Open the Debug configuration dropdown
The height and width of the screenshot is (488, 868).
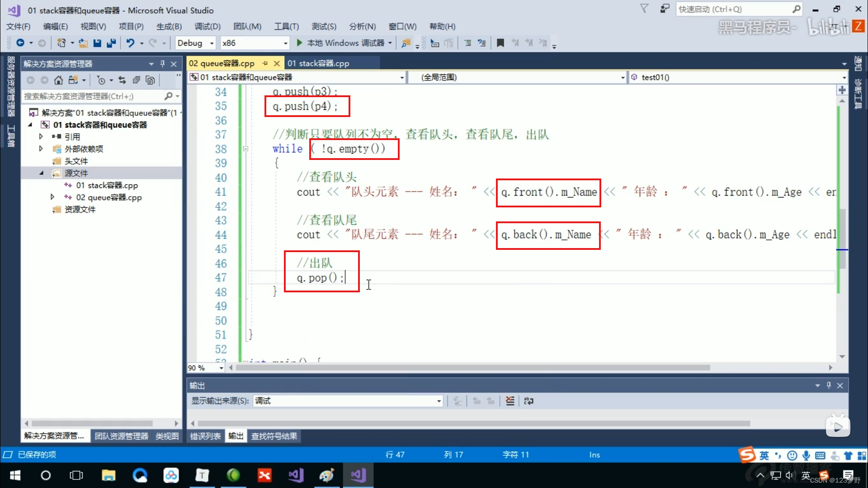tap(212, 43)
